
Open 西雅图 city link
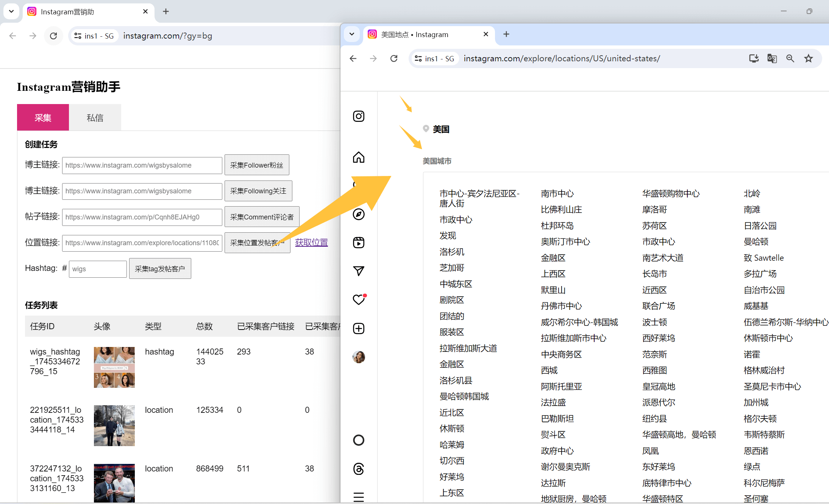[654, 370]
